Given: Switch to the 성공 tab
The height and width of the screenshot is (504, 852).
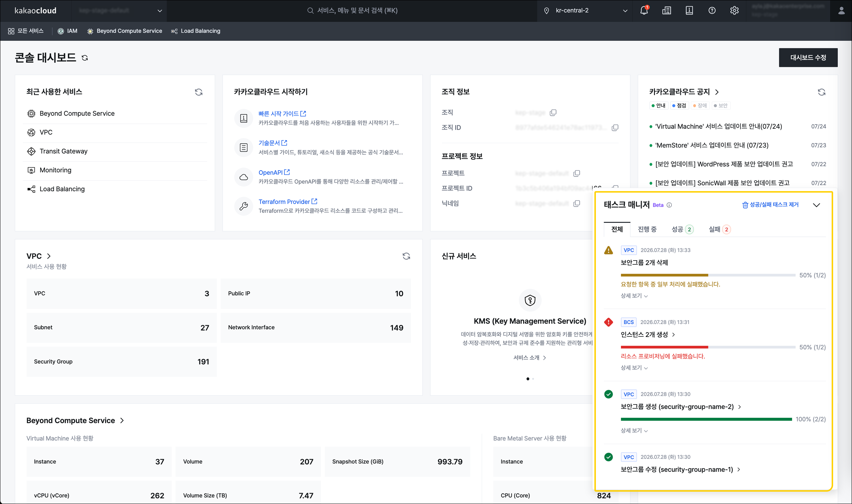Looking at the screenshot, I should click(682, 230).
